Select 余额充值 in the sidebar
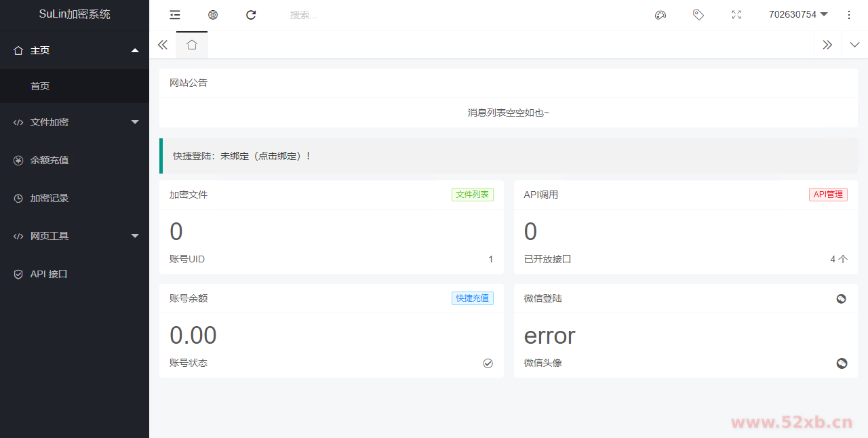 [x=50, y=160]
